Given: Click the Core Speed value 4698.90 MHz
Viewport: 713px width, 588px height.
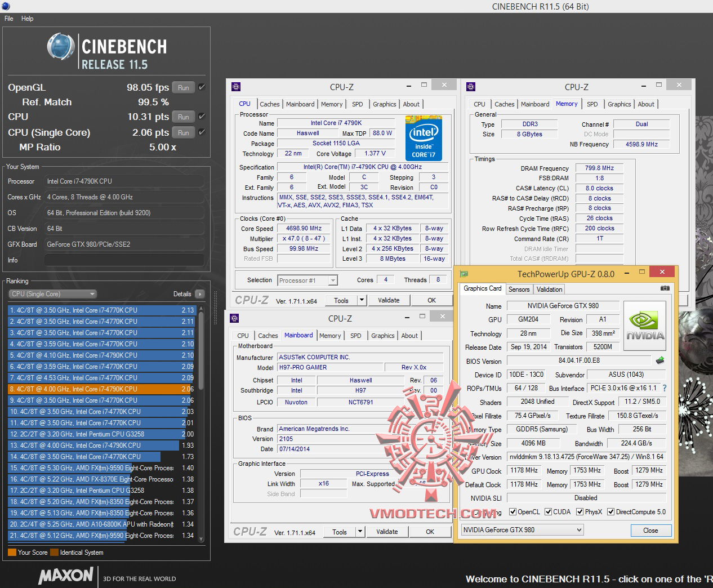Looking at the screenshot, I should (x=304, y=229).
